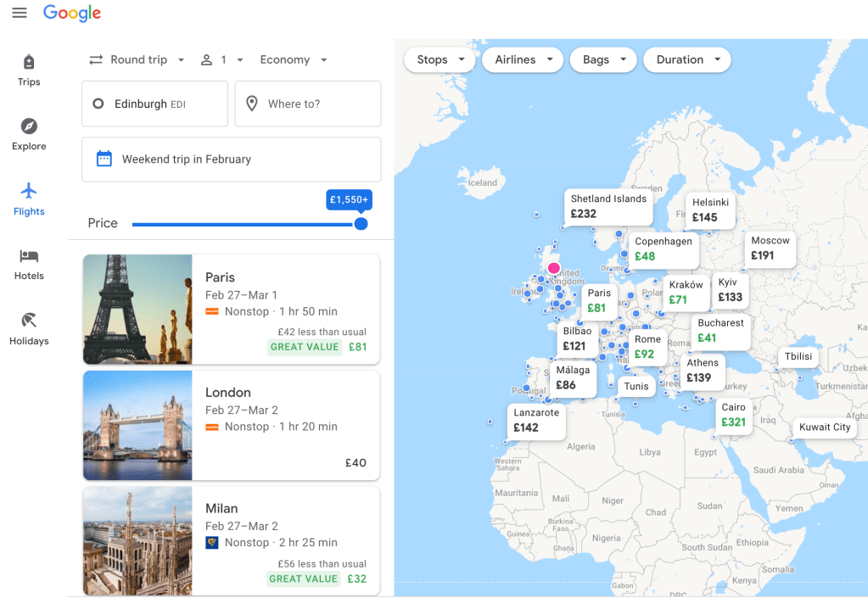Expand the Bags filter
This screenshot has width=868, height=598.
pyautogui.click(x=603, y=59)
